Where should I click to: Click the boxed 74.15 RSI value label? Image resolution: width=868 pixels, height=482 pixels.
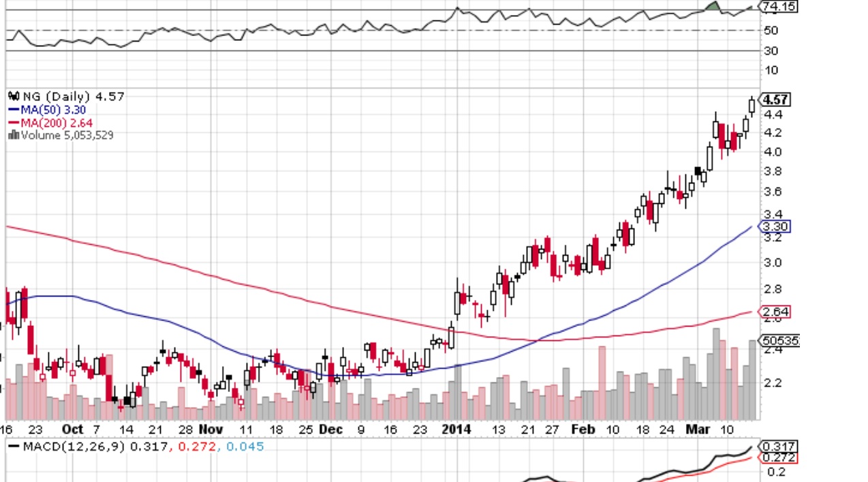779,7
